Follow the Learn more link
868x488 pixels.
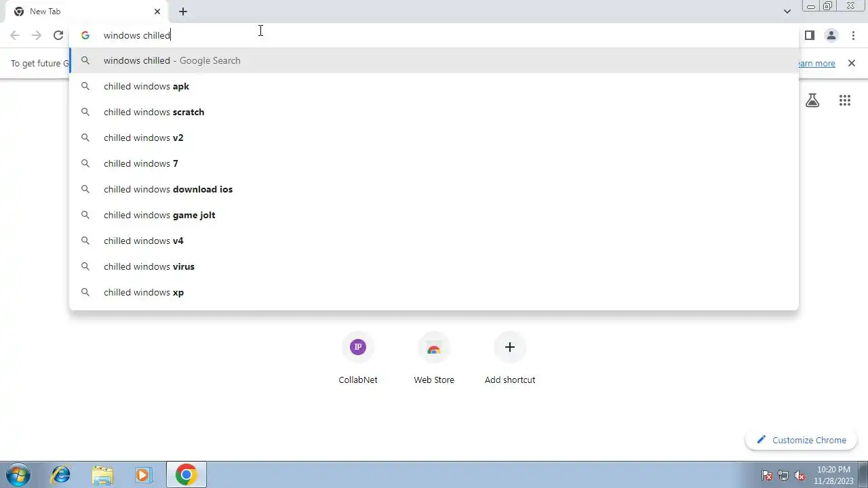(x=816, y=63)
